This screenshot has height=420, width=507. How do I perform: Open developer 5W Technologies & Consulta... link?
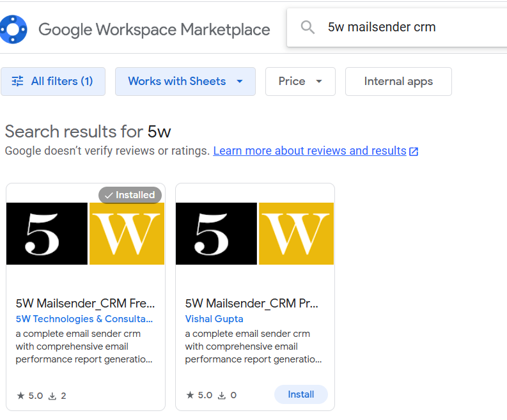tap(84, 319)
